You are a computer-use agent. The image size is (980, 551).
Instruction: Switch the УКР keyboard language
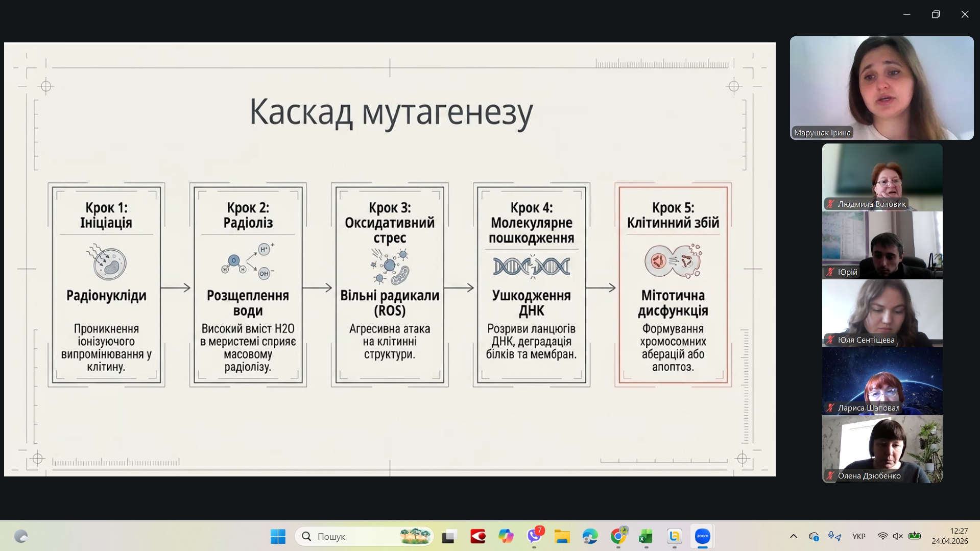click(858, 536)
